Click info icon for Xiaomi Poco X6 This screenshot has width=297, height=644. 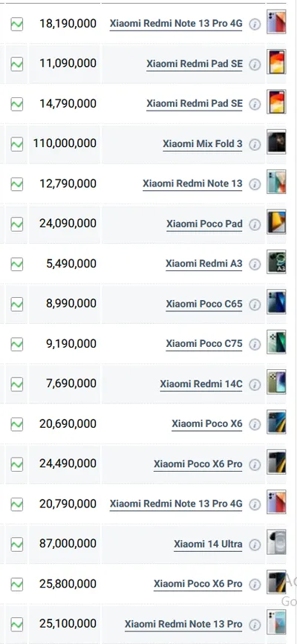(x=255, y=424)
